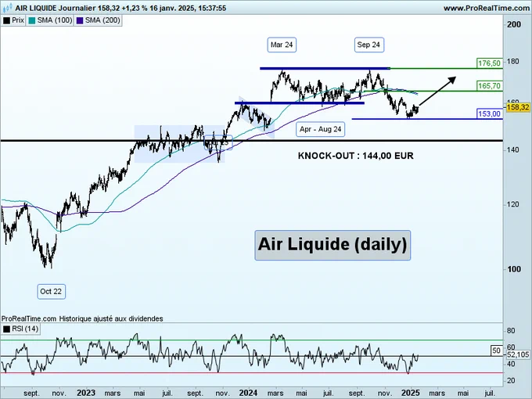Click the 'Apr - Aug 24' annotation label
Image resolution: width=532 pixels, height=399 pixels.
(x=320, y=129)
